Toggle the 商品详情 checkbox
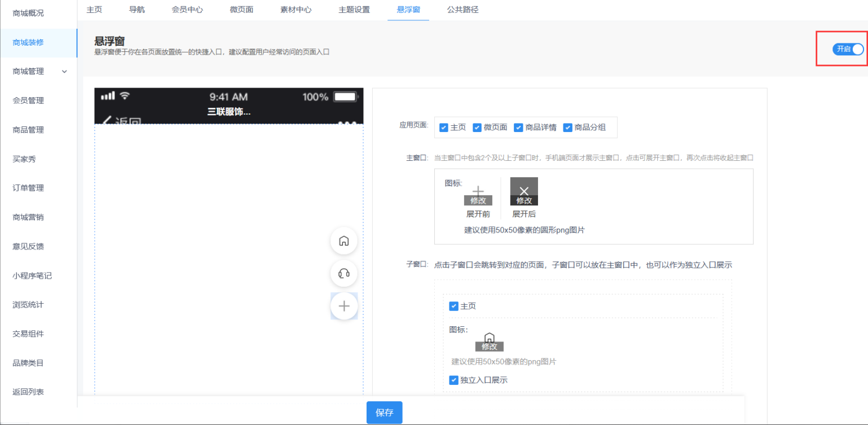The width and height of the screenshot is (868, 425). point(518,128)
